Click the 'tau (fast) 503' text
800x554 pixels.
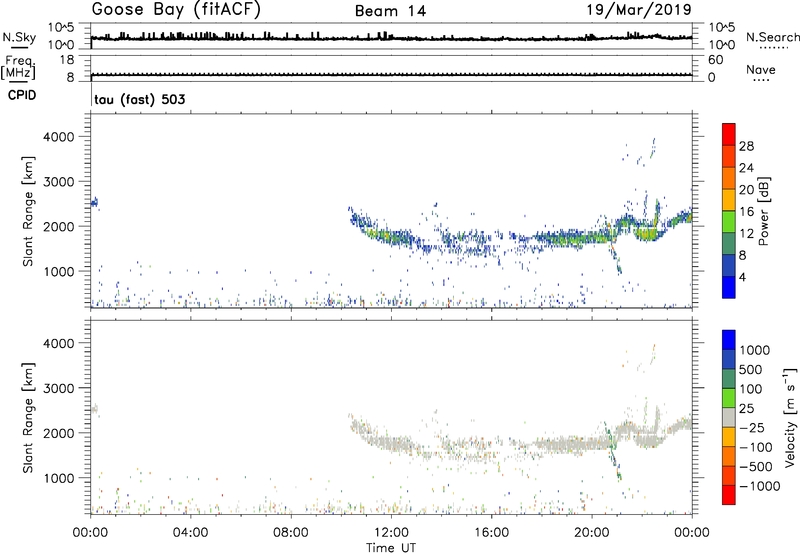coord(140,99)
